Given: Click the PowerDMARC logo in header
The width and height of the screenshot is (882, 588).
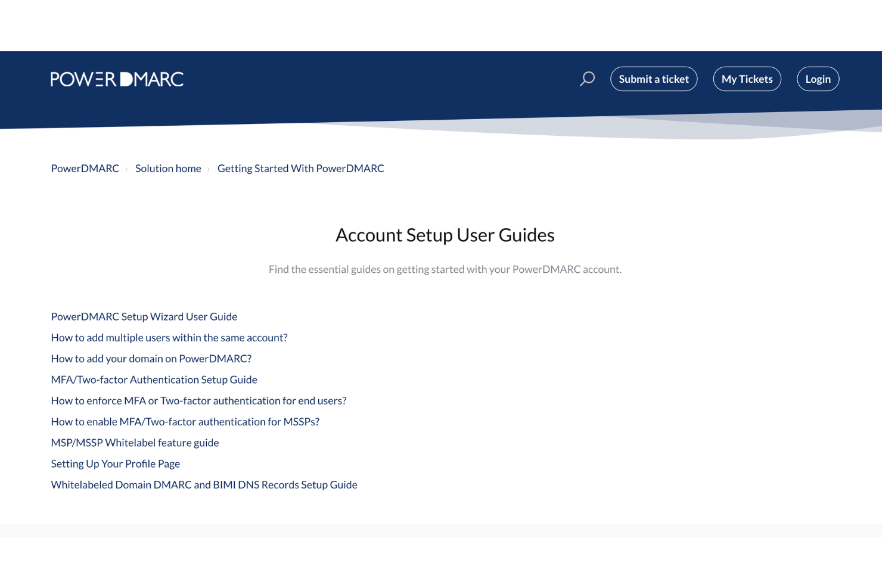Looking at the screenshot, I should 117,79.
